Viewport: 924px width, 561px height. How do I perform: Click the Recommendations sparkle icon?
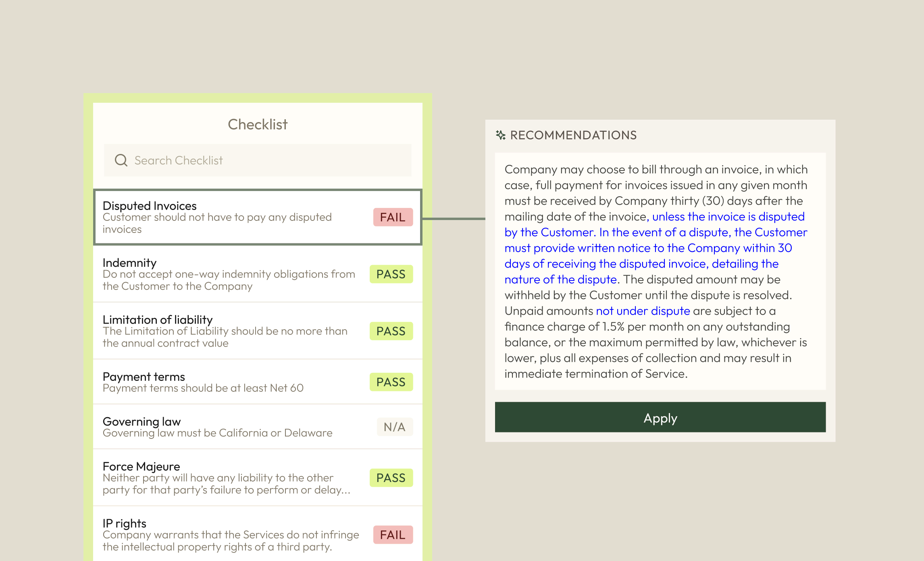[x=500, y=135]
